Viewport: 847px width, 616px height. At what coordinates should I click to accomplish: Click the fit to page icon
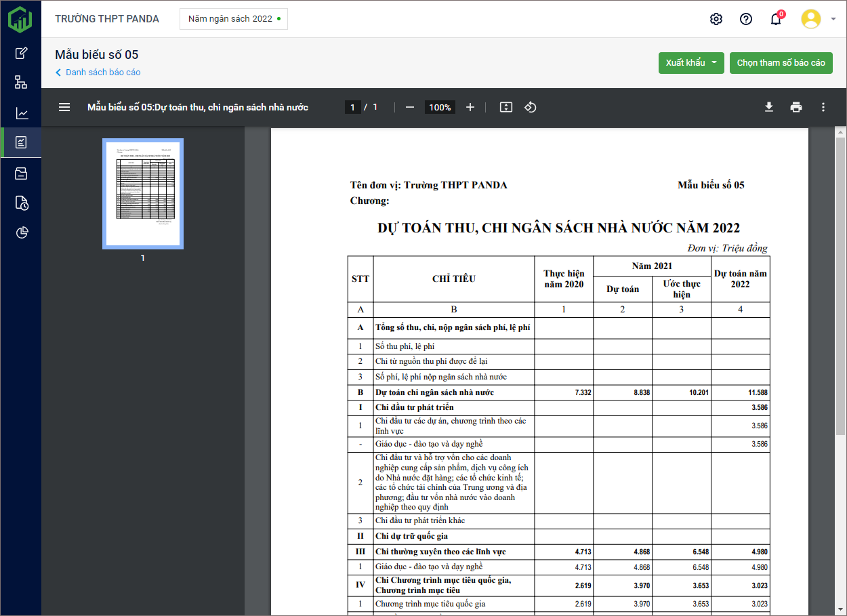[x=505, y=107]
